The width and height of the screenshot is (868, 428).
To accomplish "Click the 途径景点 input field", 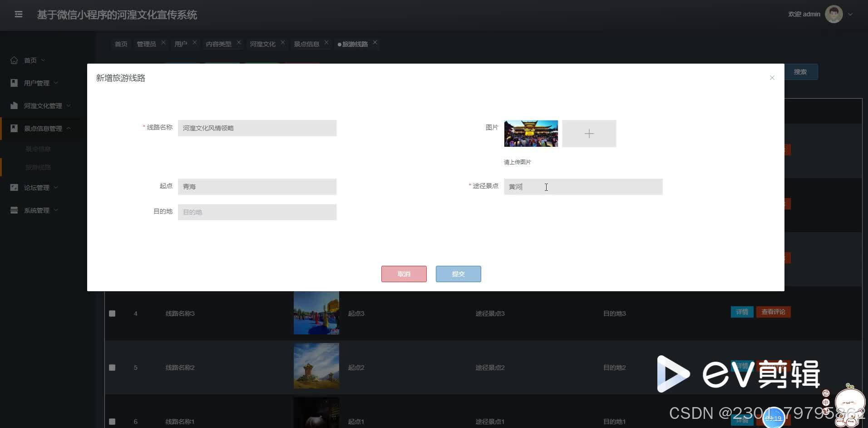I will (583, 187).
